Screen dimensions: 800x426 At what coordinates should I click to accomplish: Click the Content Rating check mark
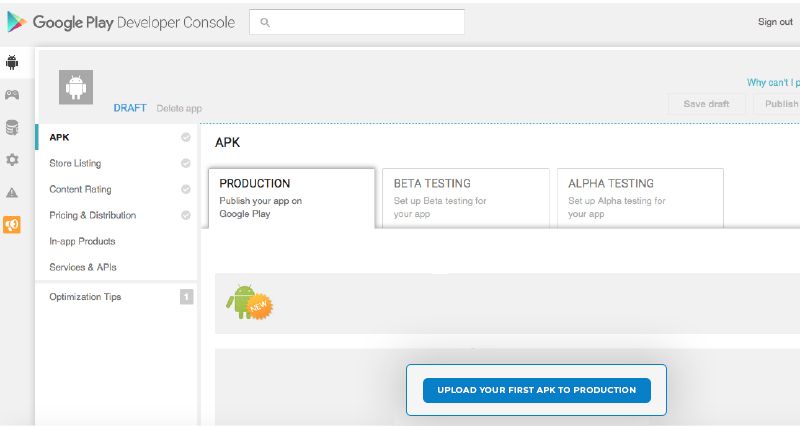pyautogui.click(x=186, y=189)
